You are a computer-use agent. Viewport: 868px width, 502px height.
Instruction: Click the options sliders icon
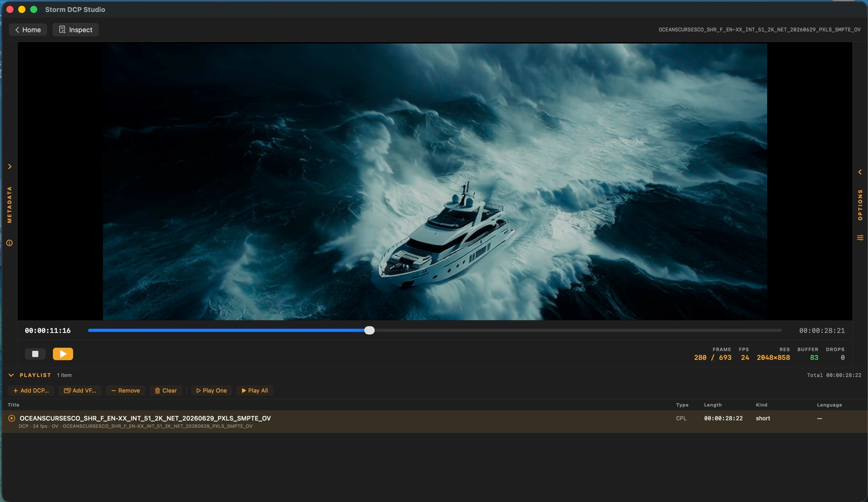860,238
